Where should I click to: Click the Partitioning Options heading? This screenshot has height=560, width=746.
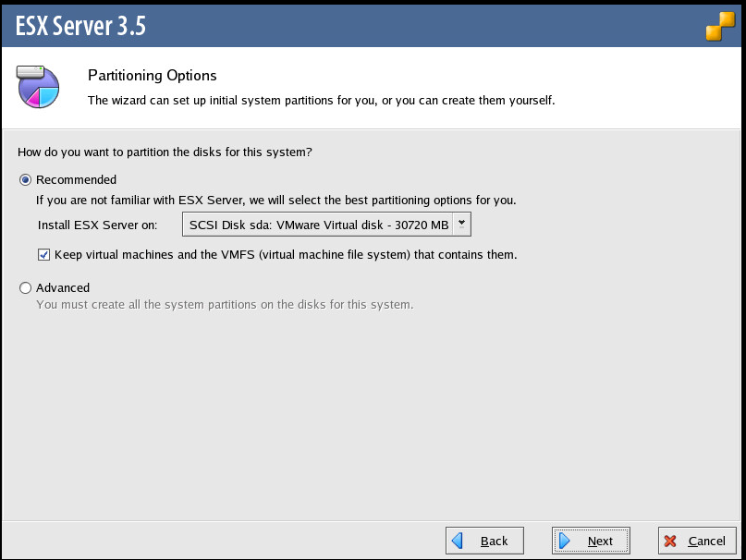point(152,76)
